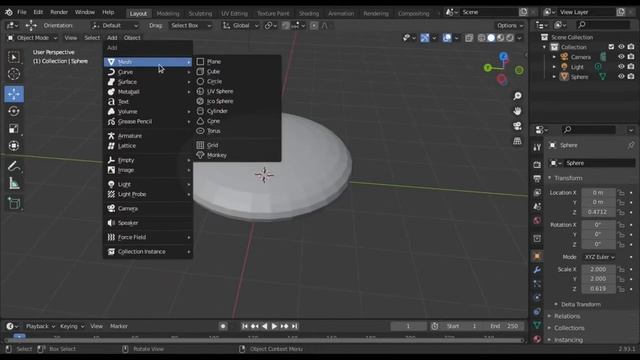Open the Playback popover
Screen dimensions: 640x360
[x=40, y=326]
